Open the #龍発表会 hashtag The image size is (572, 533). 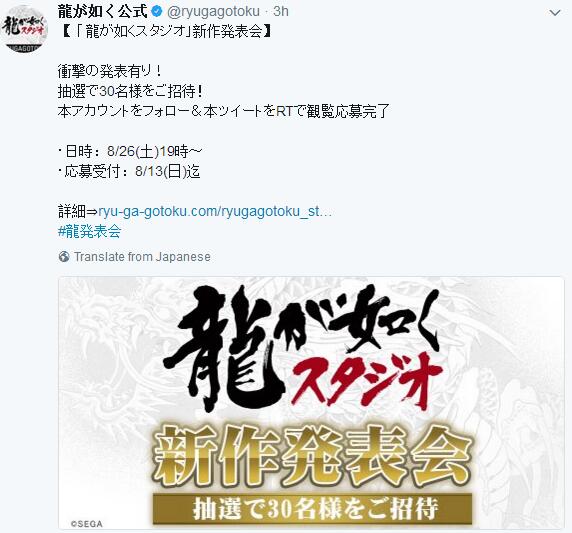coord(89,231)
